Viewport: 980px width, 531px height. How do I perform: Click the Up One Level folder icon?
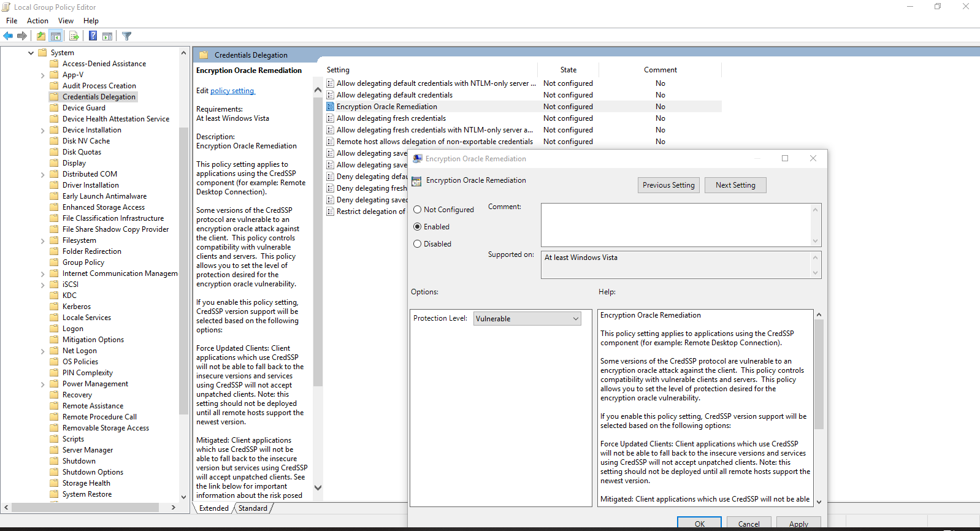[40, 36]
